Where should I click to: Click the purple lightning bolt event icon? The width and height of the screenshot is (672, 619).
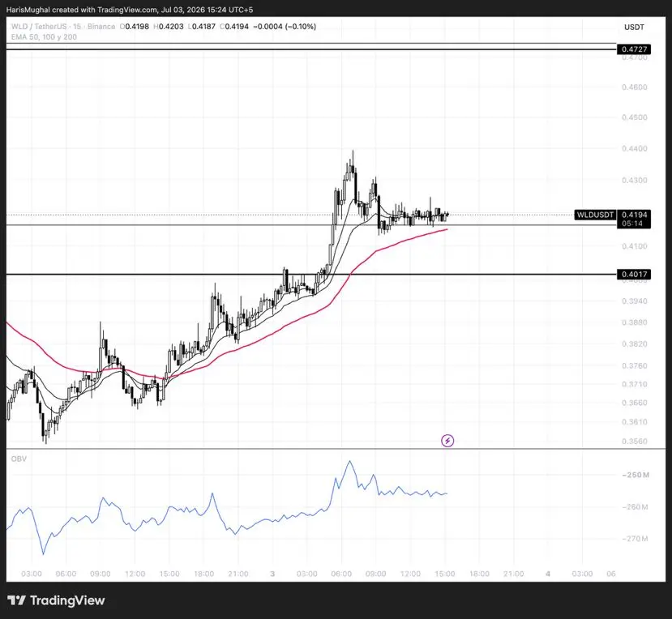pos(447,441)
